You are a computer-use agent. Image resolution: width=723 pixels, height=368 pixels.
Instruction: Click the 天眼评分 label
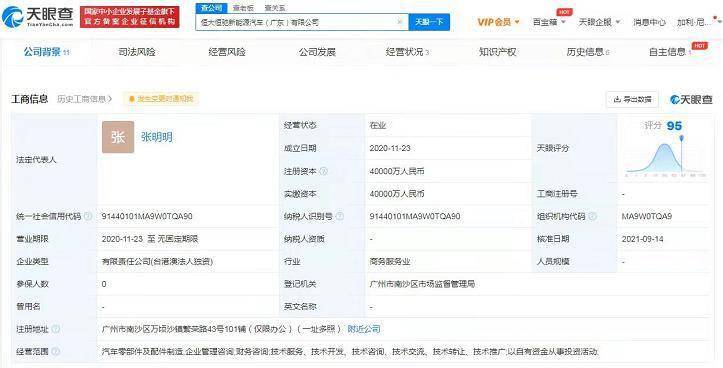coord(553,148)
